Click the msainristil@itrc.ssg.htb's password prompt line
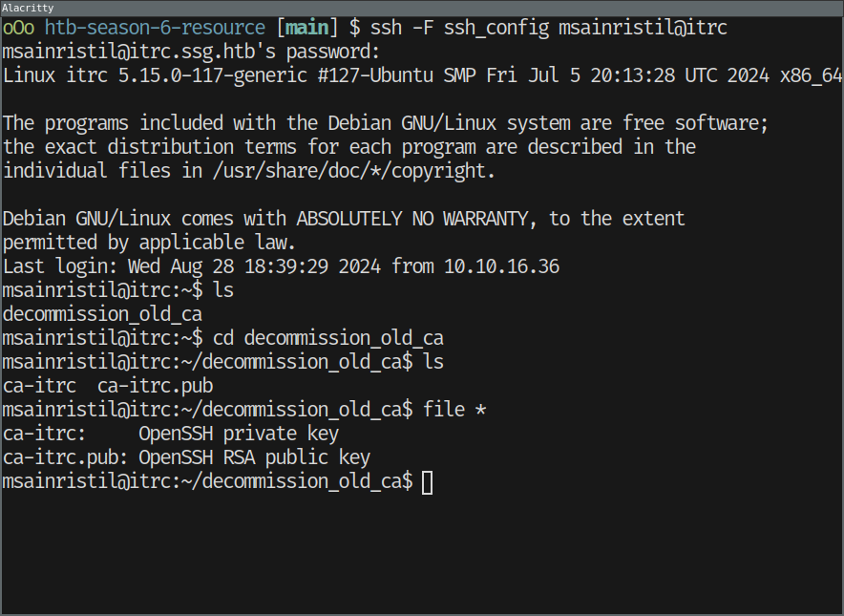This screenshot has width=844, height=616. (192, 52)
